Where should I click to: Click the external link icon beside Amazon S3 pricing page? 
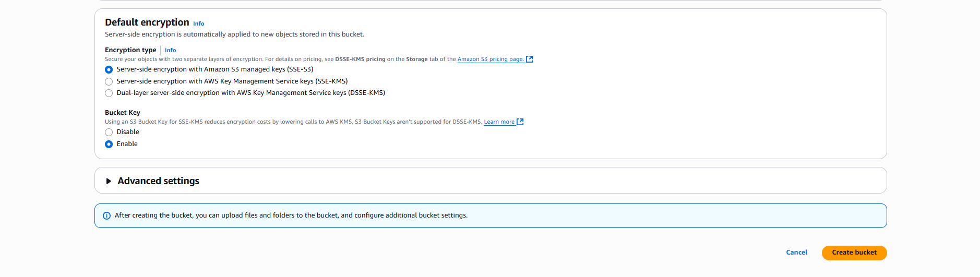(529, 59)
